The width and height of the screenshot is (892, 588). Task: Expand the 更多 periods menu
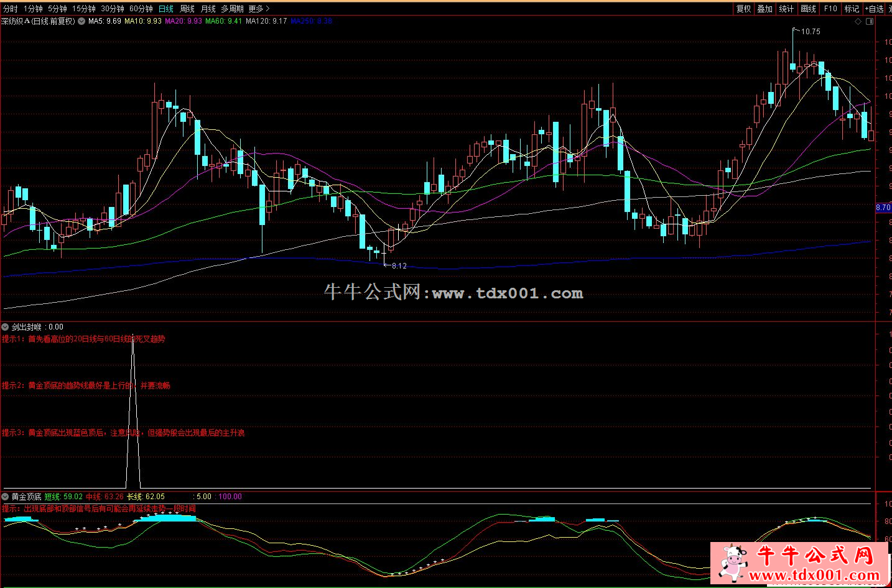(259, 9)
